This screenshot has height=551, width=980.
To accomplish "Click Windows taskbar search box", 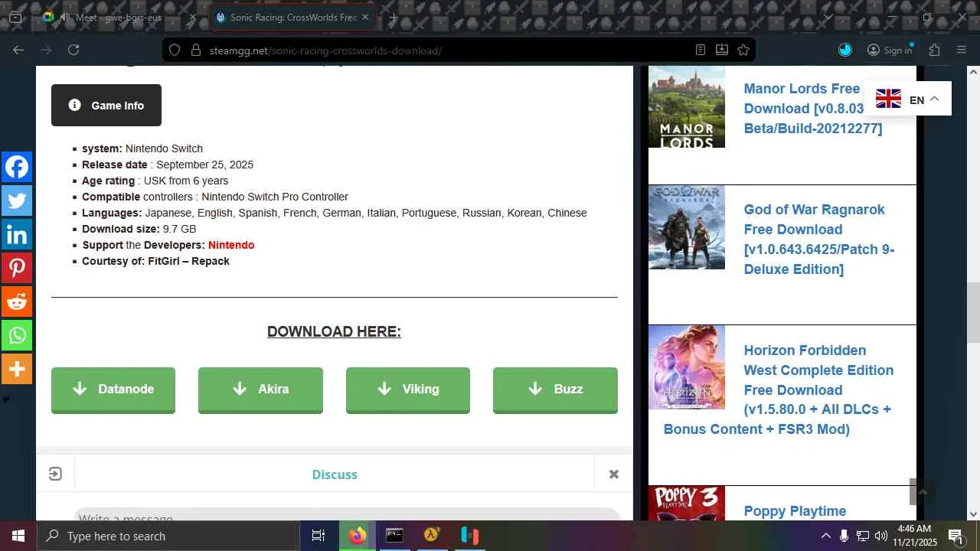I will point(168,536).
